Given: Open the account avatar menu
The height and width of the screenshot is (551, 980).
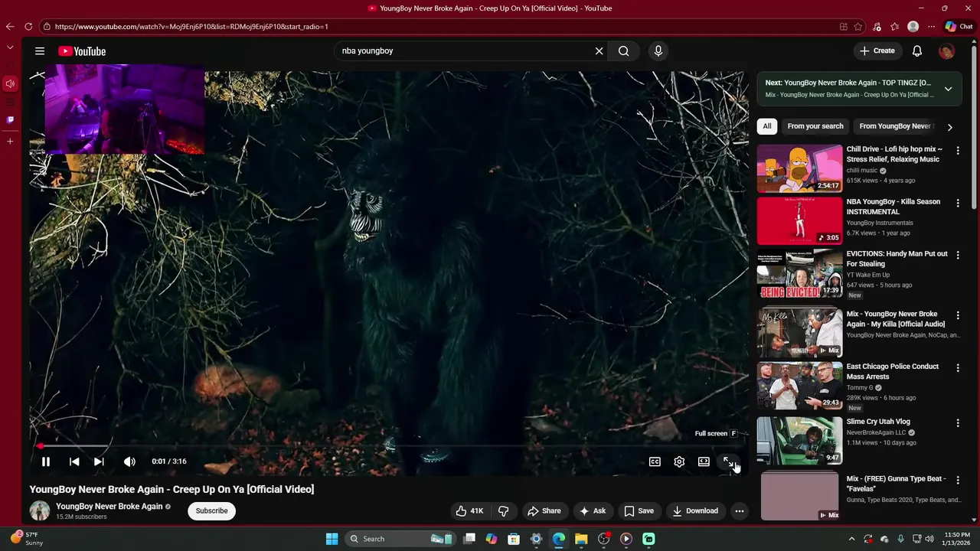Looking at the screenshot, I should [x=946, y=51].
